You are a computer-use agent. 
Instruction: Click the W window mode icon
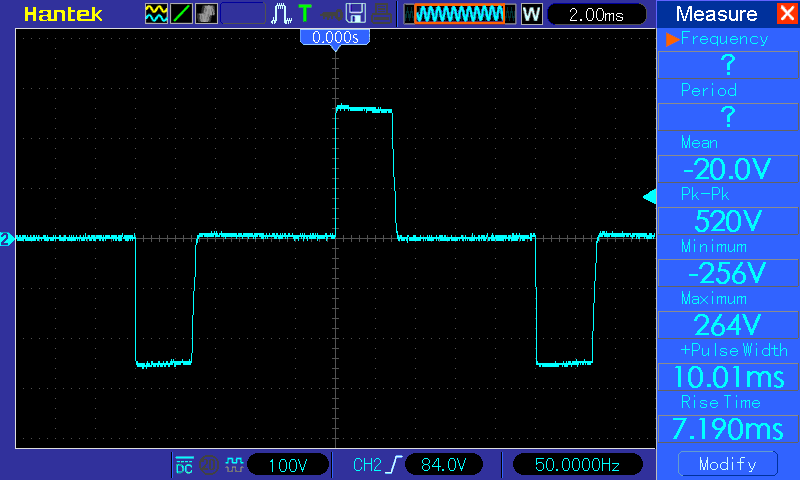(x=531, y=14)
